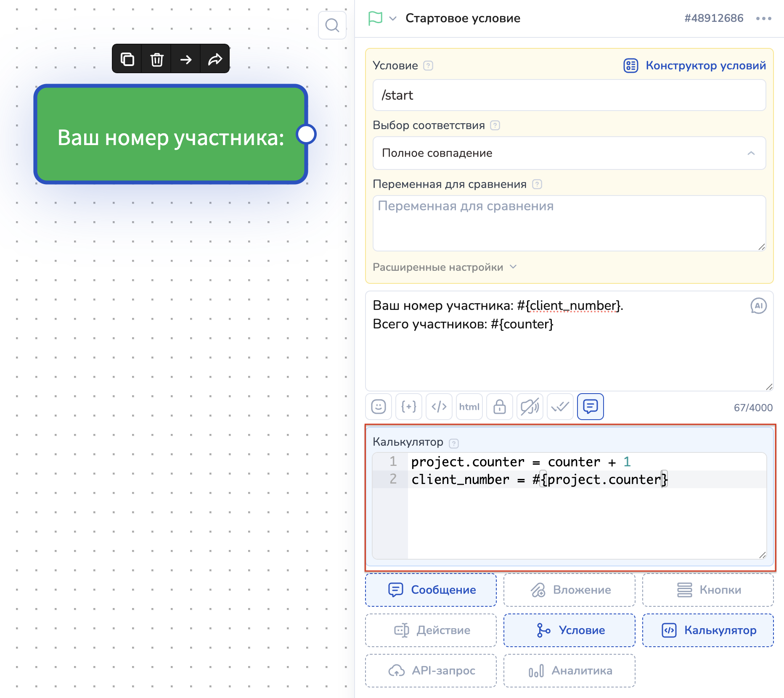This screenshot has width=784, height=698.
Task: Click the copy block icon
Action: click(127, 59)
